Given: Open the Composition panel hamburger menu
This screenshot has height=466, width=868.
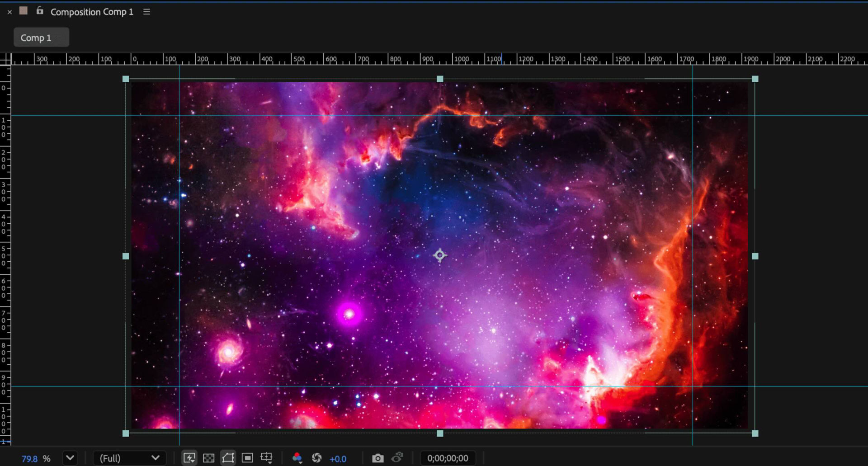Looking at the screenshot, I should [146, 12].
